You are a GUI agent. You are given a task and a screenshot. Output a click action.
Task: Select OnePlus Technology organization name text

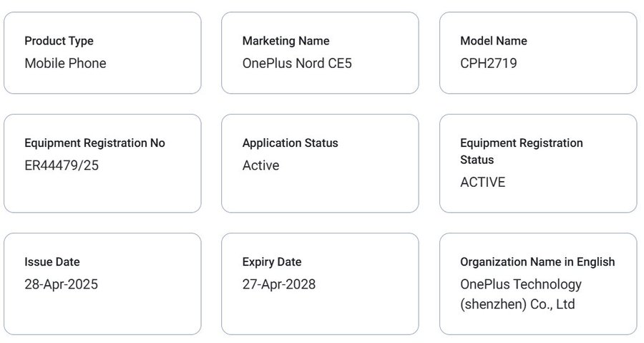point(521,284)
